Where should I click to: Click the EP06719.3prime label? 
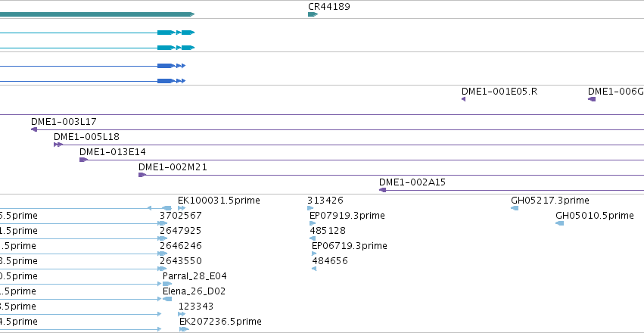pyautogui.click(x=350, y=246)
